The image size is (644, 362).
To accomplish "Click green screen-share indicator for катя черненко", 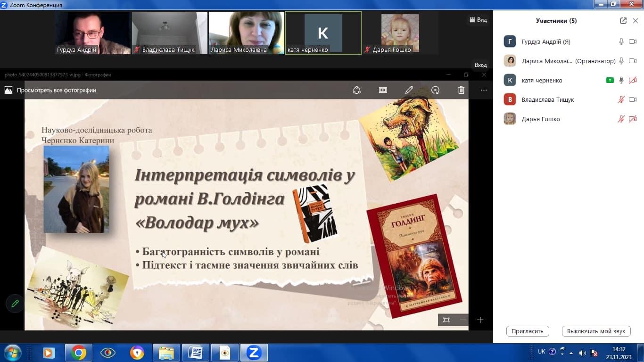I will tap(610, 80).
